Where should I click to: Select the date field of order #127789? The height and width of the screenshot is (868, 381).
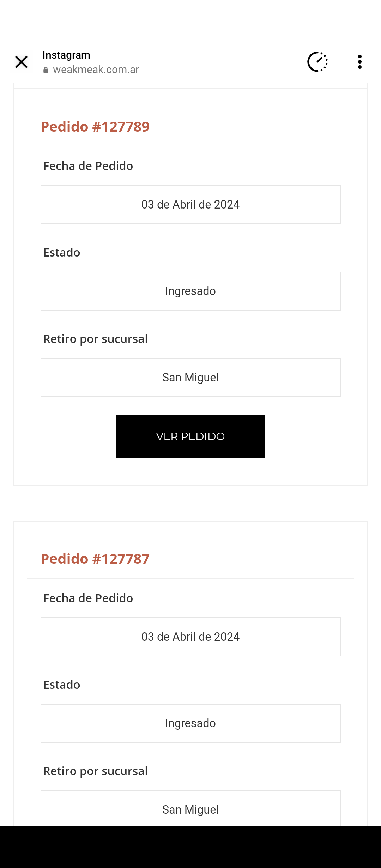(190, 205)
